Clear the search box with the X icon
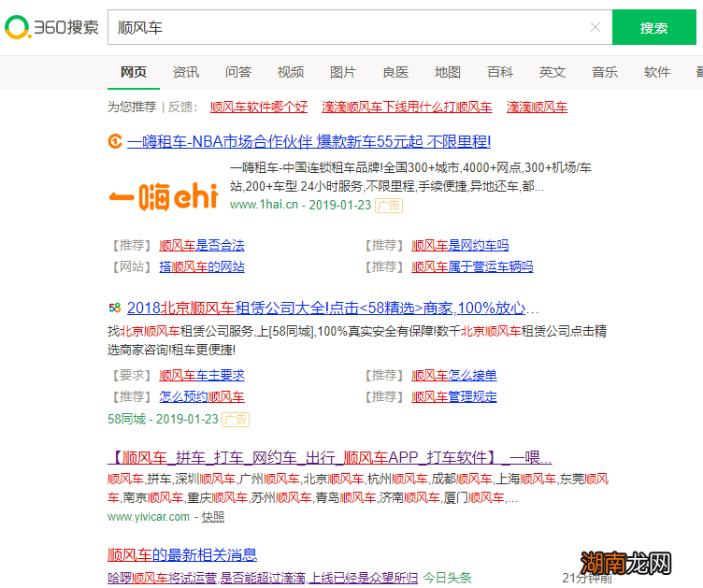 (595, 27)
